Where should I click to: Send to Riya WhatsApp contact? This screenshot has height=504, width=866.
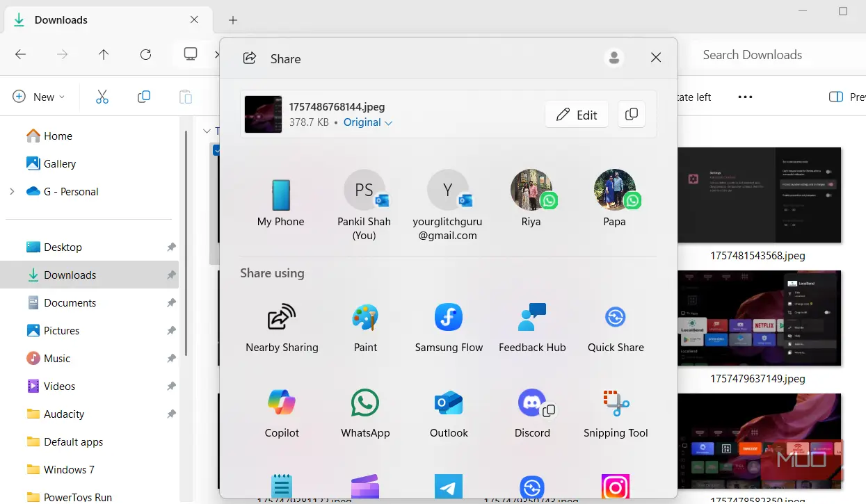coord(532,199)
